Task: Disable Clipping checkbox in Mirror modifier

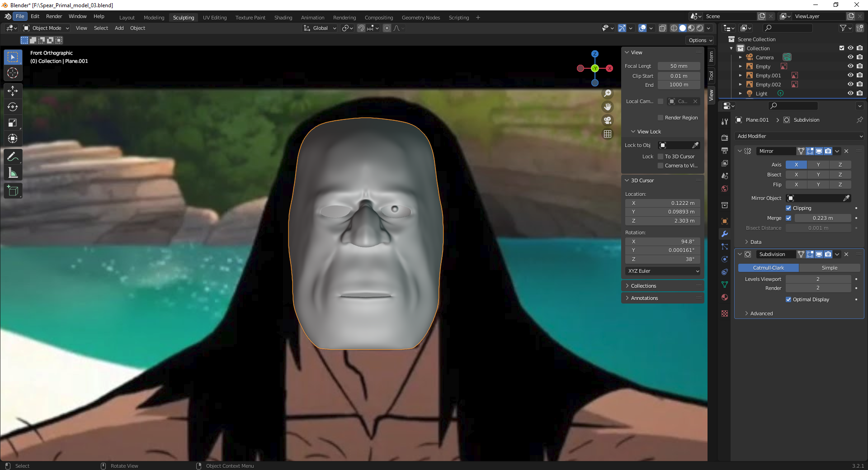Action: 788,208
